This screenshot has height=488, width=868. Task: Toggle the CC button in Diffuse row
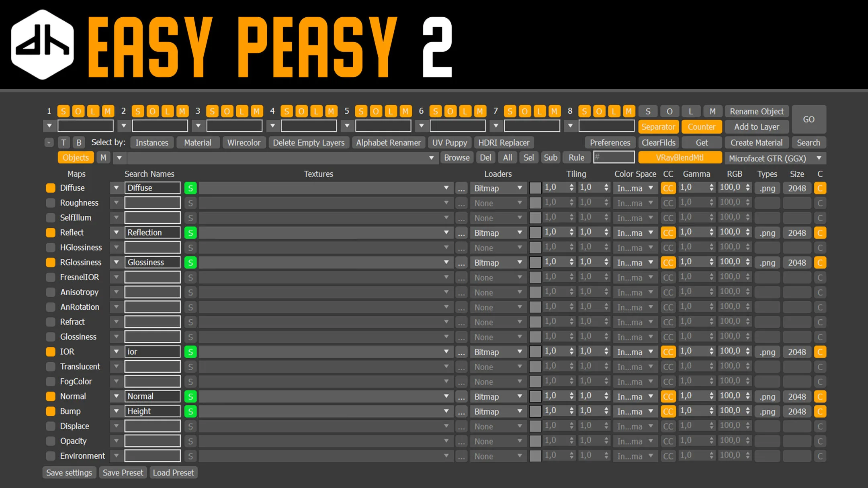tap(668, 188)
